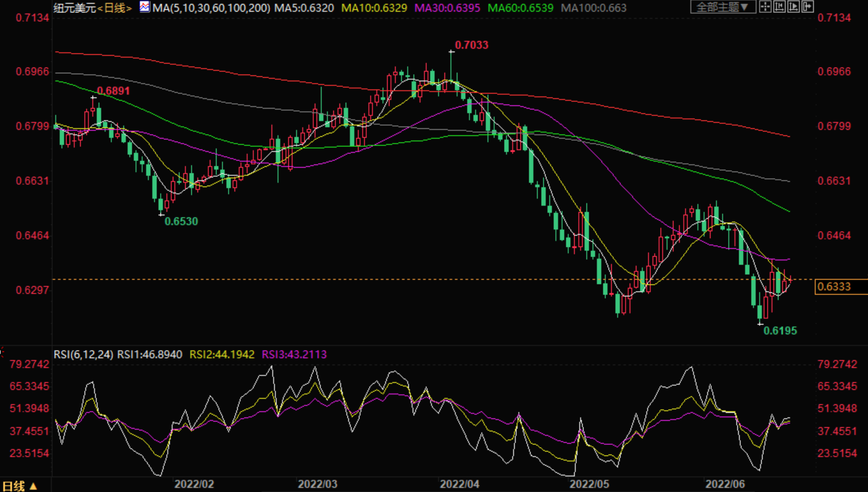Image resolution: width=868 pixels, height=492 pixels.
Task: Click the MA indicator chart icon
Action: click(144, 7)
